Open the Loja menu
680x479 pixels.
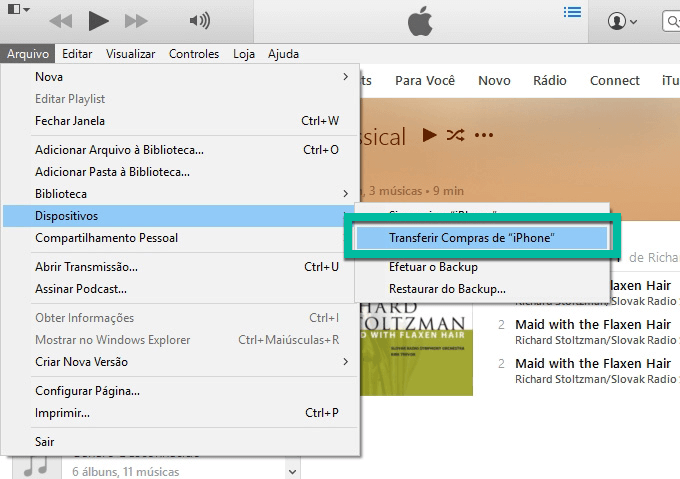click(x=244, y=54)
